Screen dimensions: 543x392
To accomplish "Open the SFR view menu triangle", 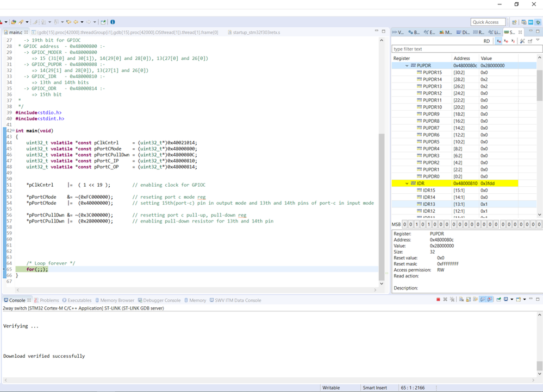I will coord(538,40).
